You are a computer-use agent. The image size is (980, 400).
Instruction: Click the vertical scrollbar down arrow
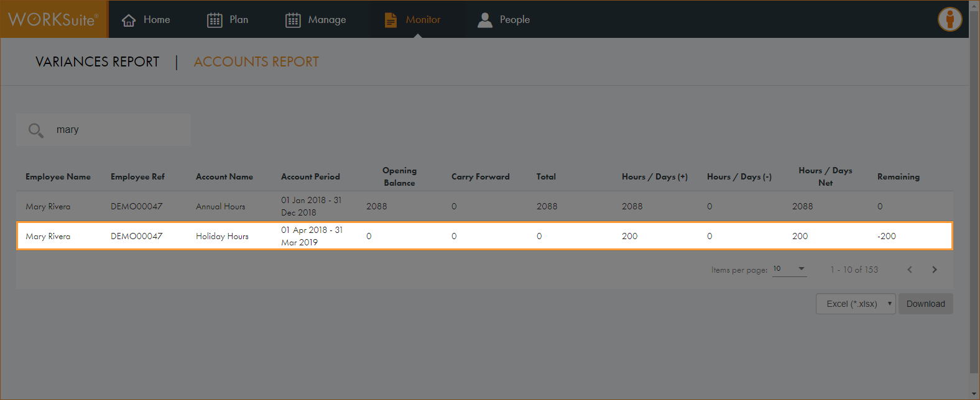pyautogui.click(x=974, y=394)
